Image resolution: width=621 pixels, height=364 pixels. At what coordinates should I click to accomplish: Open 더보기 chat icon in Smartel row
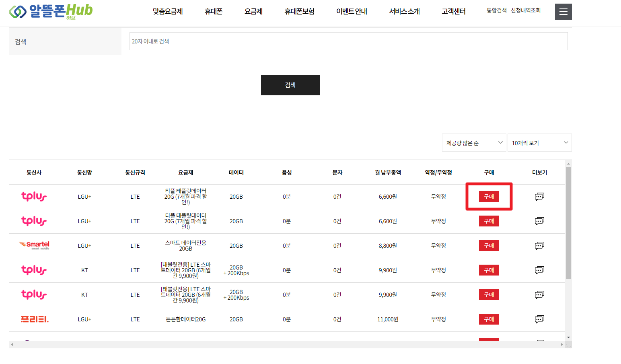click(x=539, y=245)
